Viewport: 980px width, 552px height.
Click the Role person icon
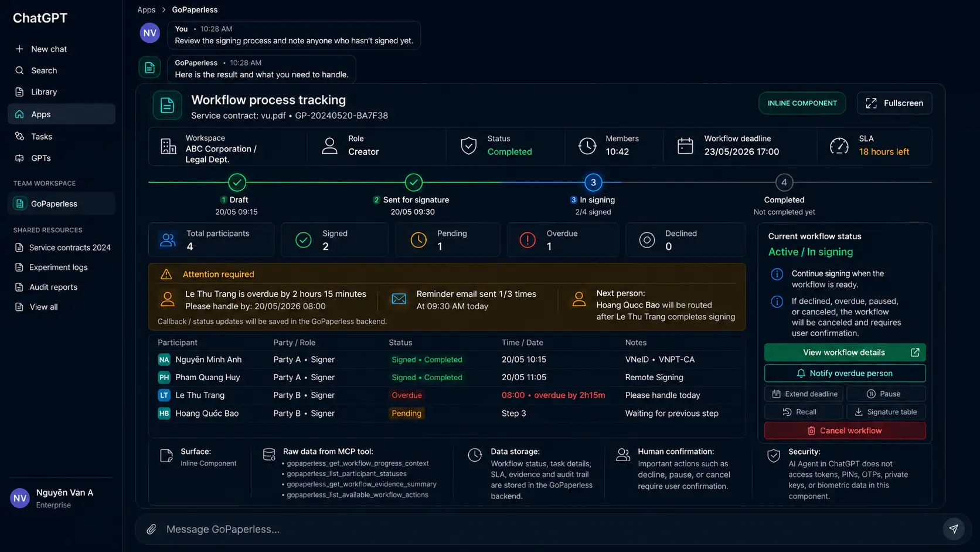[x=329, y=146]
